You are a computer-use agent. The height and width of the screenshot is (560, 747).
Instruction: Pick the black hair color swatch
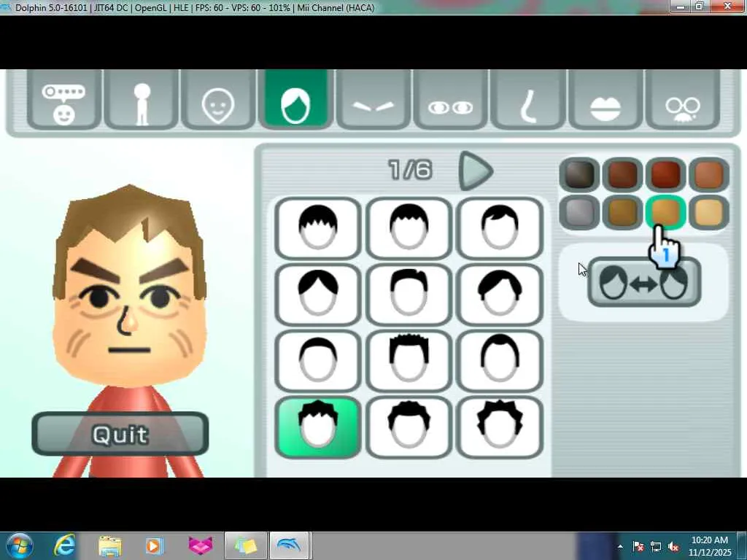coord(579,174)
